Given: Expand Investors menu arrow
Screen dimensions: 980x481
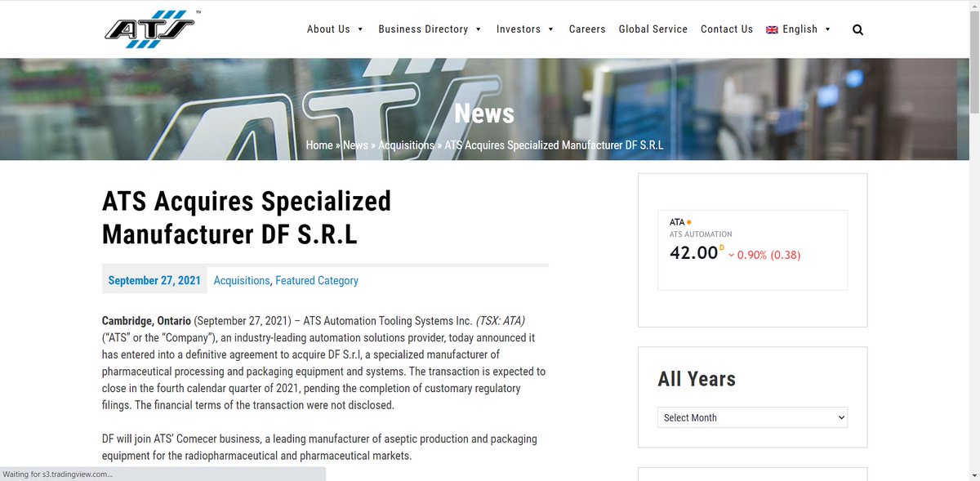Looking at the screenshot, I should 551,29.
